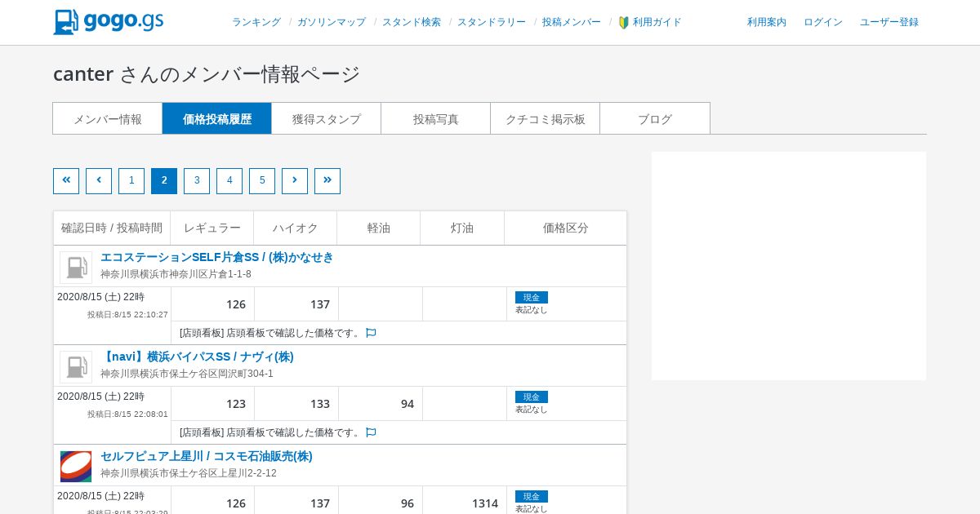Click 現金 badge in セルフピュア上星川 row

[x=532, y=496]
